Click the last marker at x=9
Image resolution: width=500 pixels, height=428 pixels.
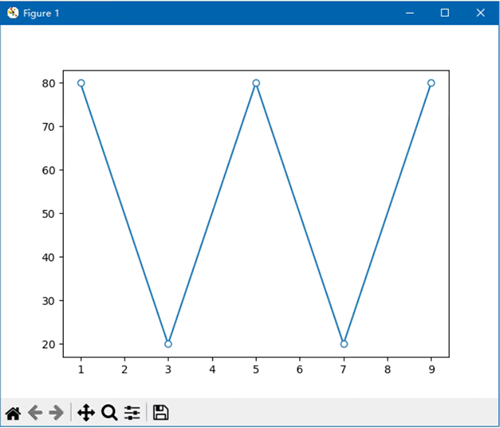(431, 83)
